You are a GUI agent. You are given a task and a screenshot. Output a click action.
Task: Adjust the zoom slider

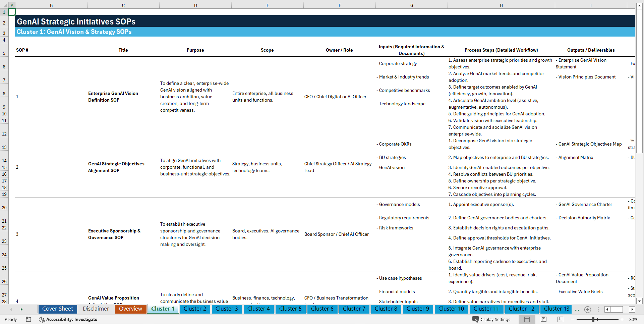pyautogui.click(x=593, y=319)
